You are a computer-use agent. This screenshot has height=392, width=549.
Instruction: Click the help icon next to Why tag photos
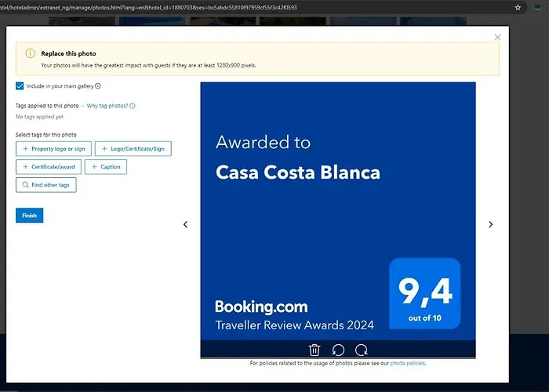click(x=133, y=106)
